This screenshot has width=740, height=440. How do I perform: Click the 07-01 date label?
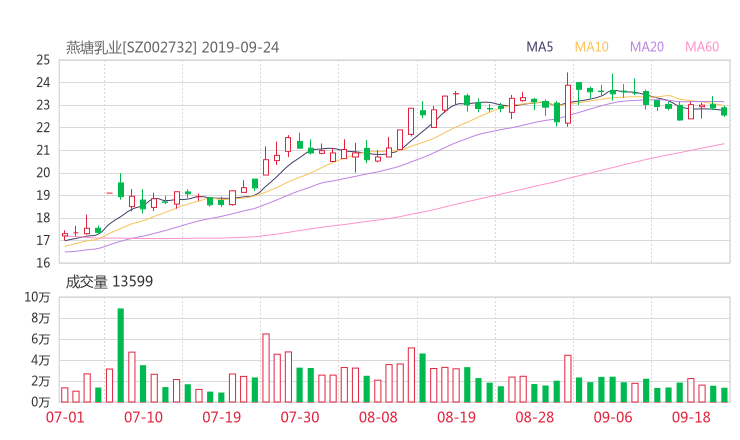(x=65, y=417)
